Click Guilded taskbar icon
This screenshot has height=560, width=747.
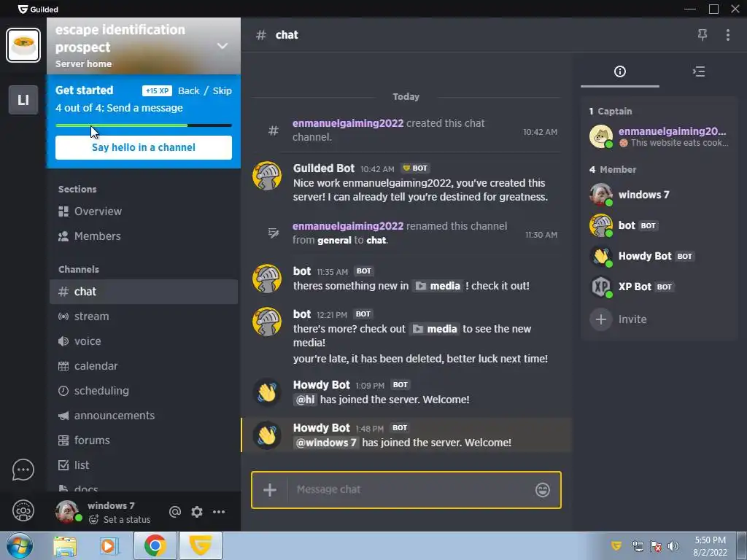pos(201,545)
